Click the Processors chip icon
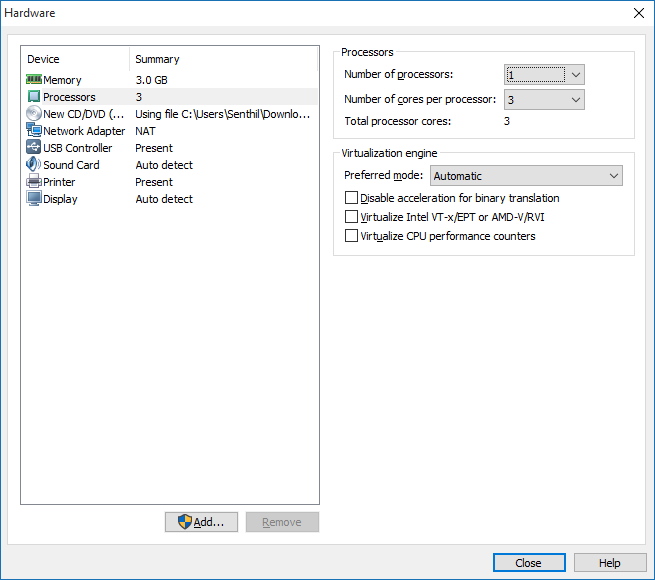Screen dimensions: 655x580 point(34,97)
